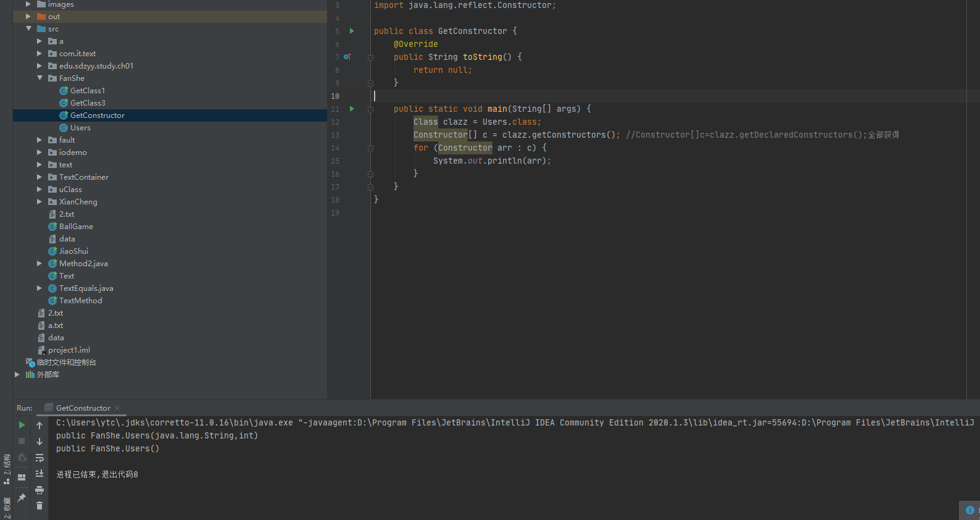Expand the XianCheng package node

(x=39, y=202)
